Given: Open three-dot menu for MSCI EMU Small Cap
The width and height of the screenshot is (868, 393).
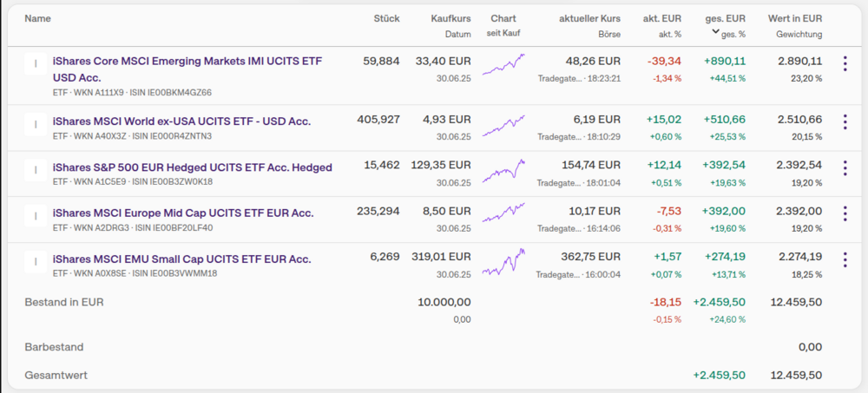Looking at the screenshot, I should coord(845,259).
